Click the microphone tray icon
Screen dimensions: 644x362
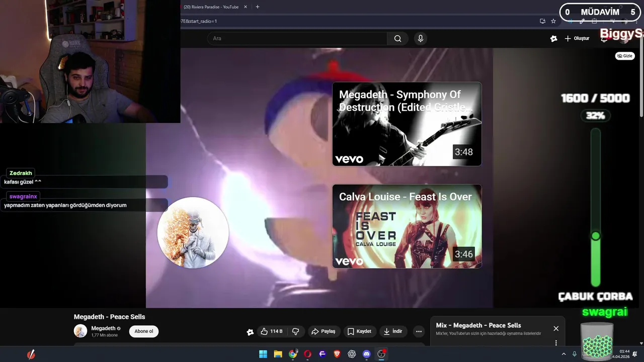(574, 354)
